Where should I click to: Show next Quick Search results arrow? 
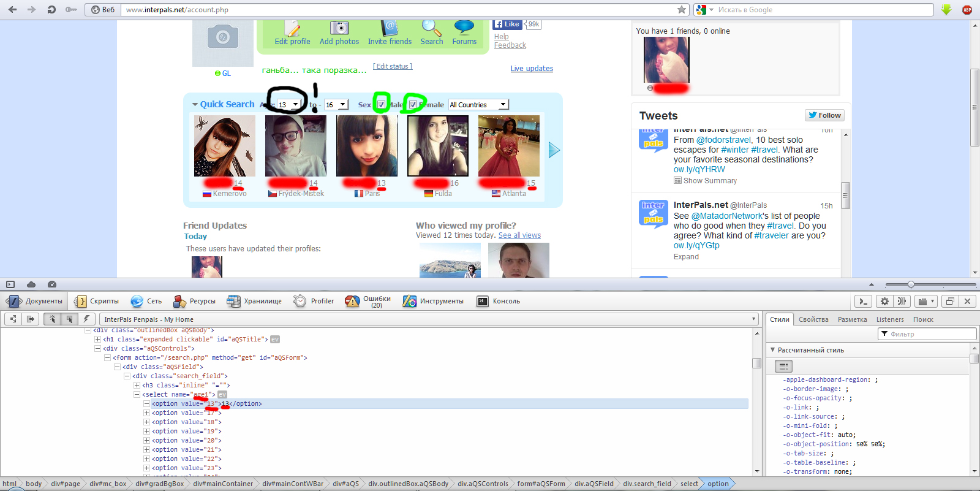click(554, 150)
